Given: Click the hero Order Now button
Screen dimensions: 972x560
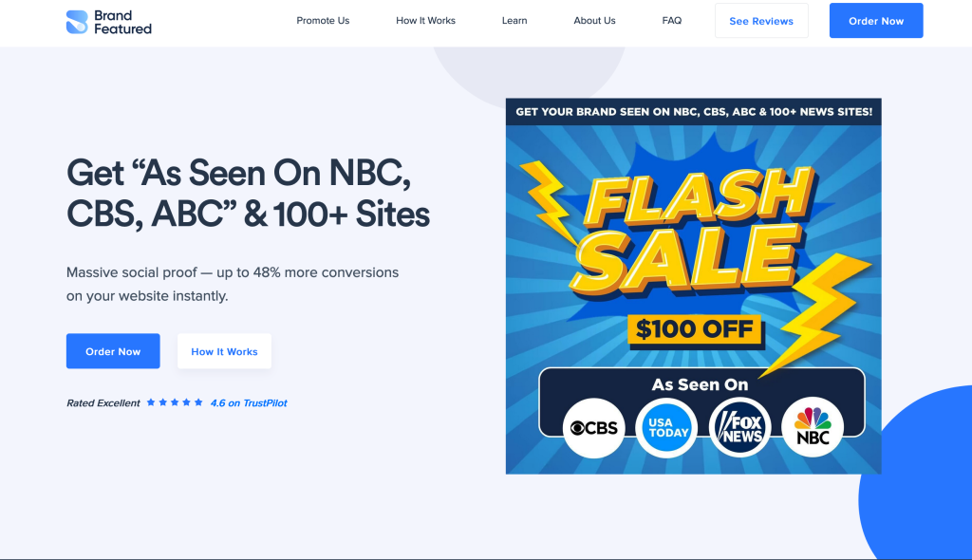Looking at the screenshot, I should point(113,351).
